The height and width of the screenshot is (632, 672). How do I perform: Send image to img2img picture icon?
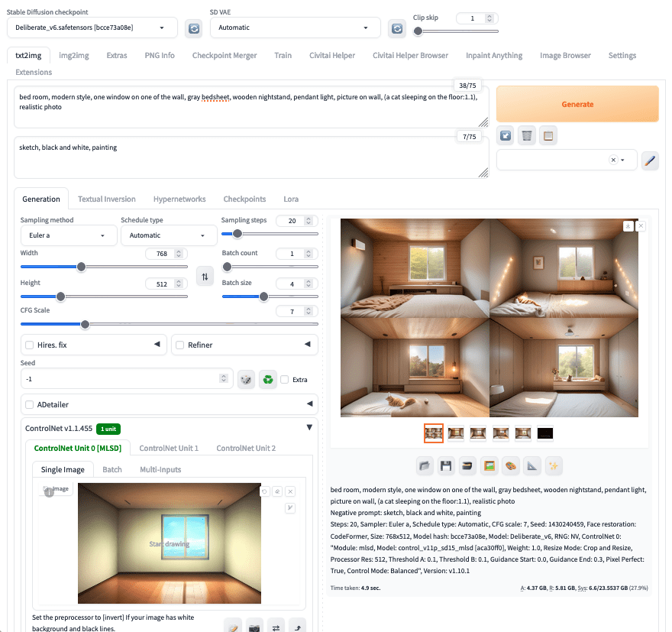489,465
